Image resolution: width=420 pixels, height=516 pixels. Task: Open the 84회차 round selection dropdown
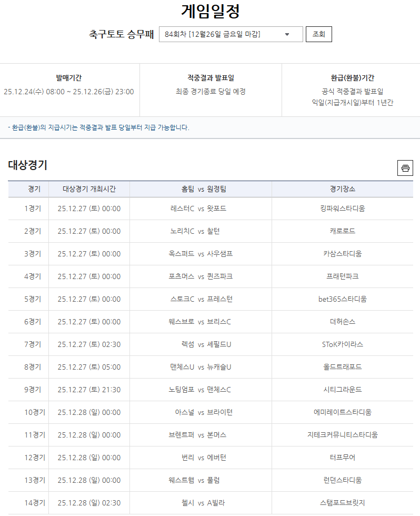coord(231,34)
